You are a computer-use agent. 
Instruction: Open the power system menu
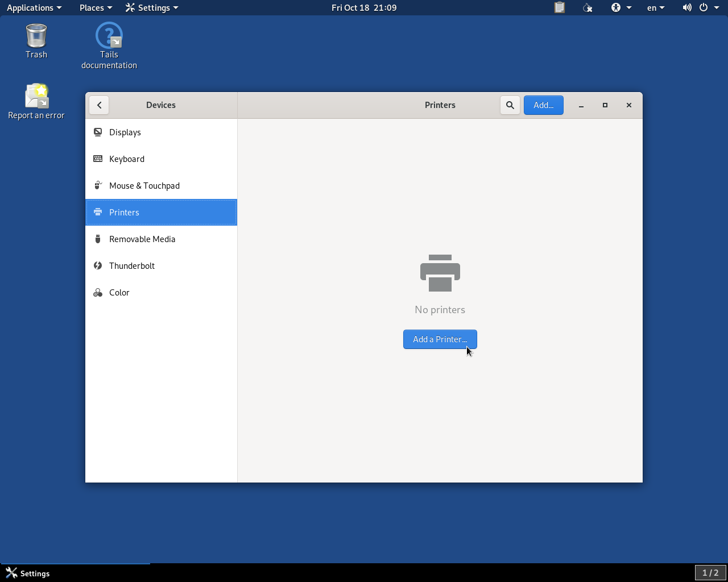pyautogui.click(x=709, y=7)
